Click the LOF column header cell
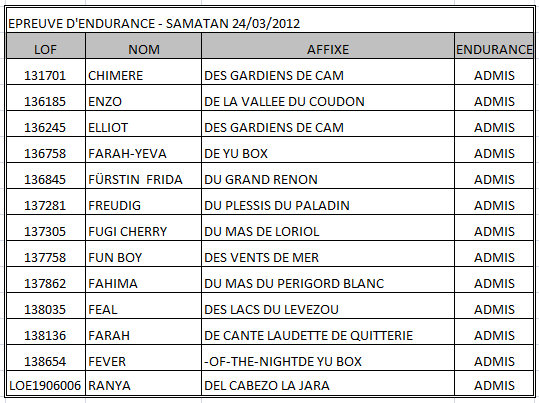 (x=46, y=46)
